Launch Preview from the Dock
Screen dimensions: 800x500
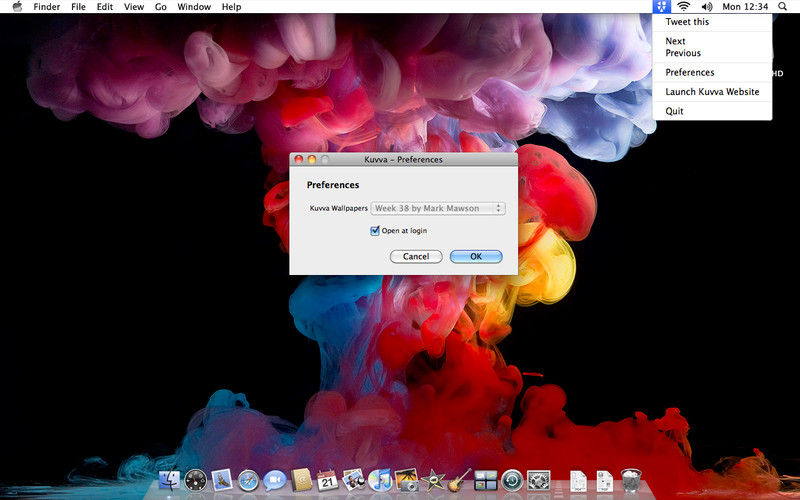pyautogui.click(x=354, y=480)
